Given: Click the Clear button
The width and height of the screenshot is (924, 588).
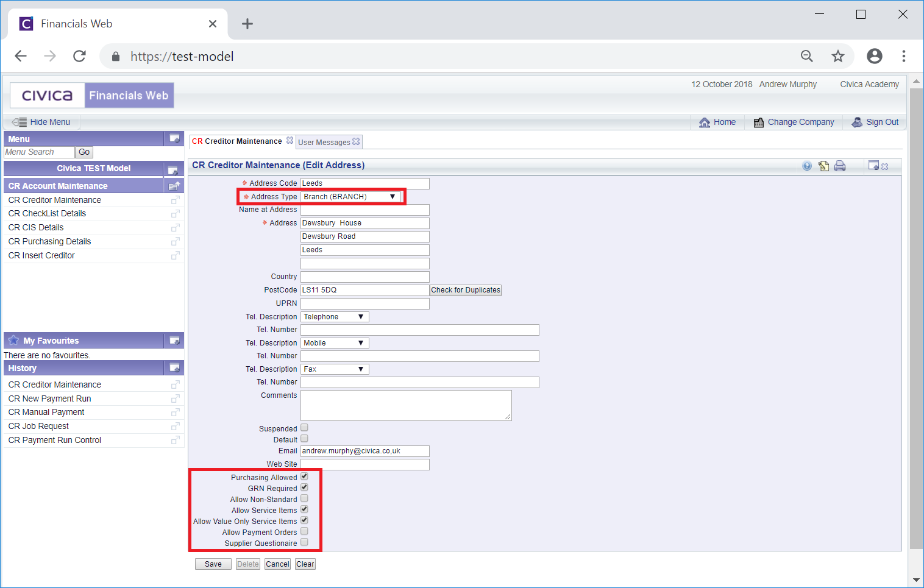Looking at the screenshot, I should point(305,564).
